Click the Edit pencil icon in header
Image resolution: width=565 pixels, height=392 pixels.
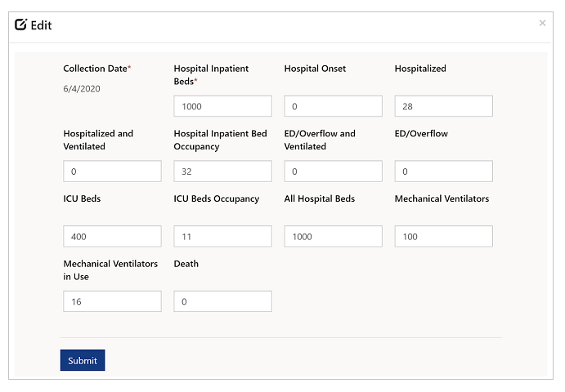tap(21, 25)
